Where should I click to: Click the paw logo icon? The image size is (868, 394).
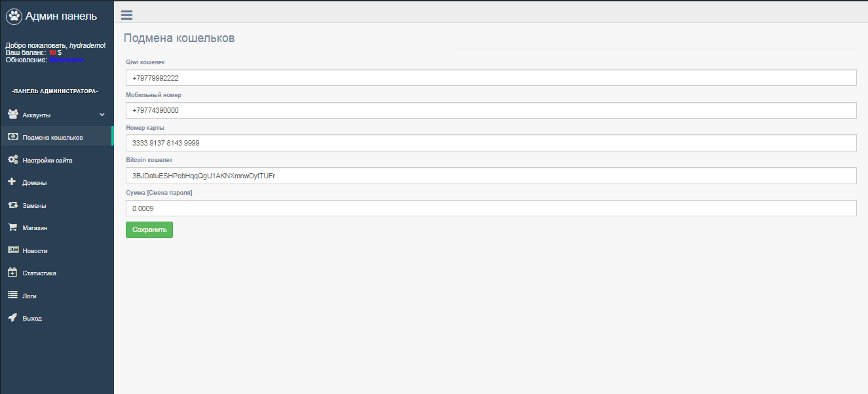(x=14, y=16)
